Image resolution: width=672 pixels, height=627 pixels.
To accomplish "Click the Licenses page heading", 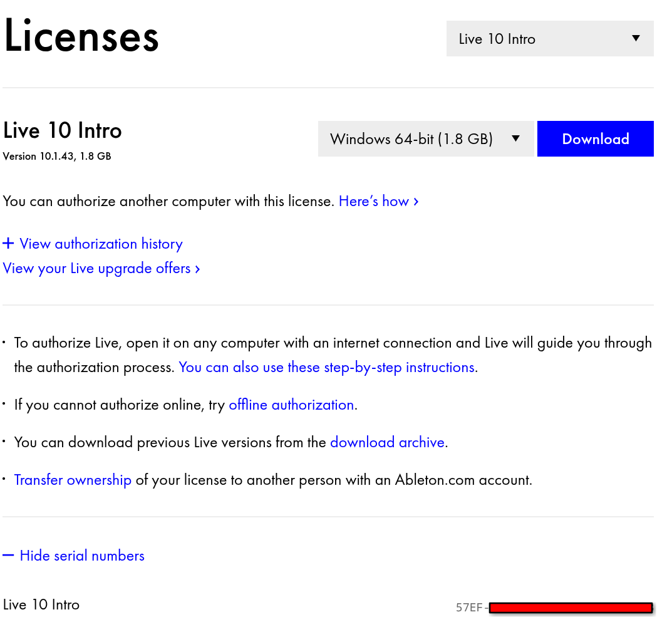I will (x=81, y=36).
